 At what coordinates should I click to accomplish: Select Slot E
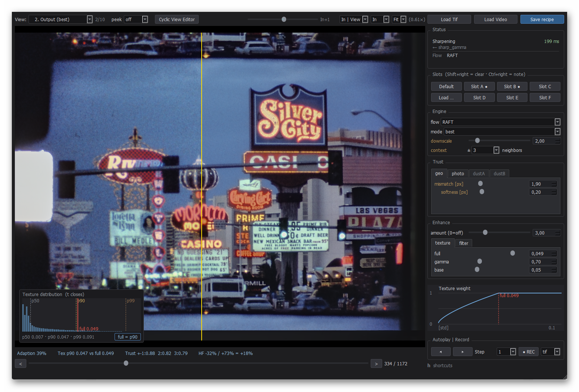click(512, 97)
